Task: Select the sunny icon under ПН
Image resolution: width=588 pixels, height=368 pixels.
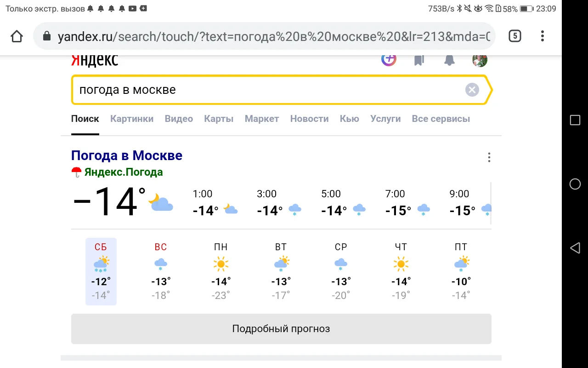Action: tap(220, 264)
